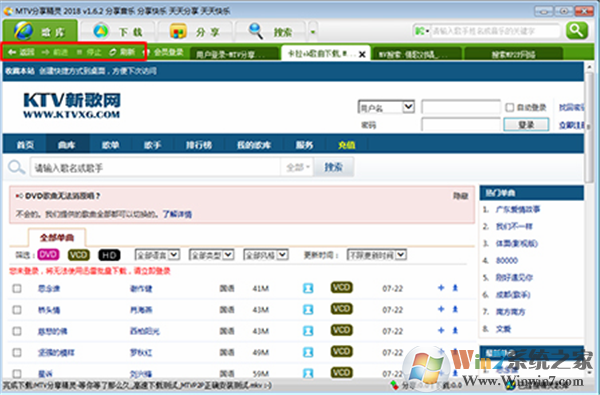Tick the checkbox for the 59M song
This screenshot has height=395, width=600.
point(17,373)
